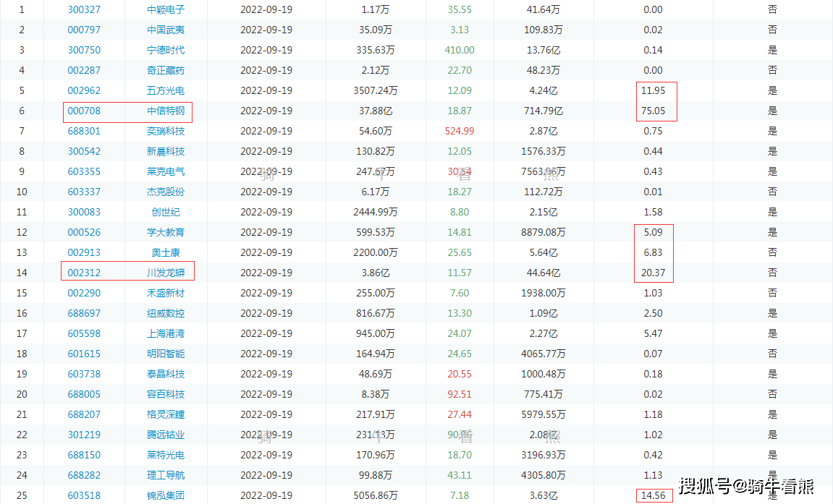Open 明阳智能 stock link

(x=166, y=354)
